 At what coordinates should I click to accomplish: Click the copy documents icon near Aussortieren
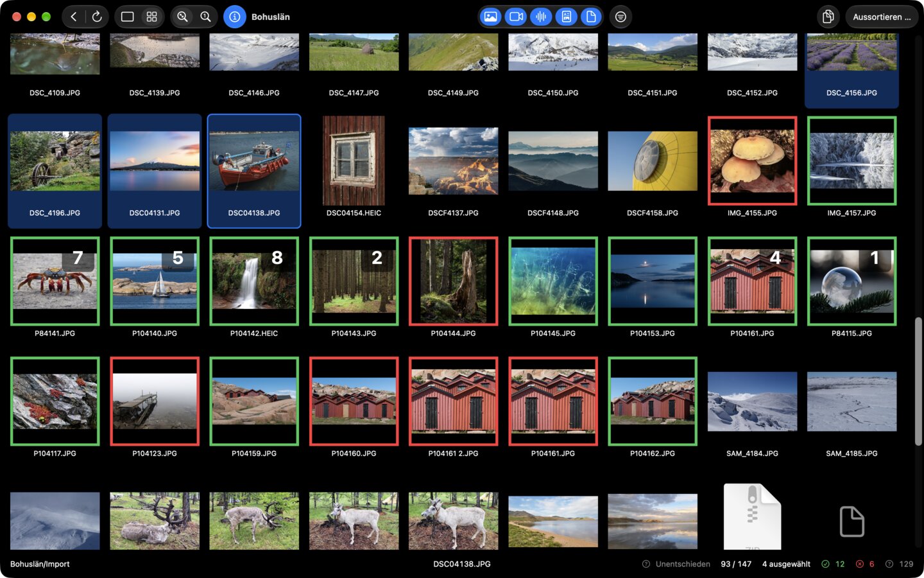pos(828,17)
